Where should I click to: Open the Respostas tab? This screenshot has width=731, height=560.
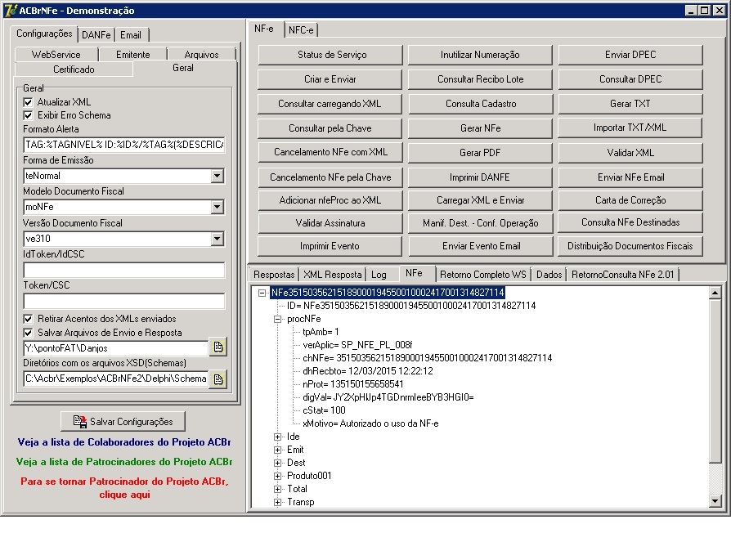274,275
